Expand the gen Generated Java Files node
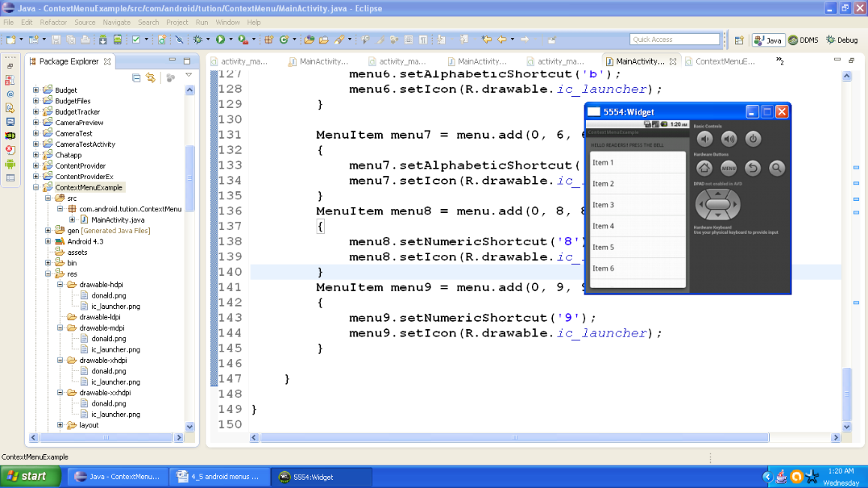Screen dimensions: 868x488 48,230
